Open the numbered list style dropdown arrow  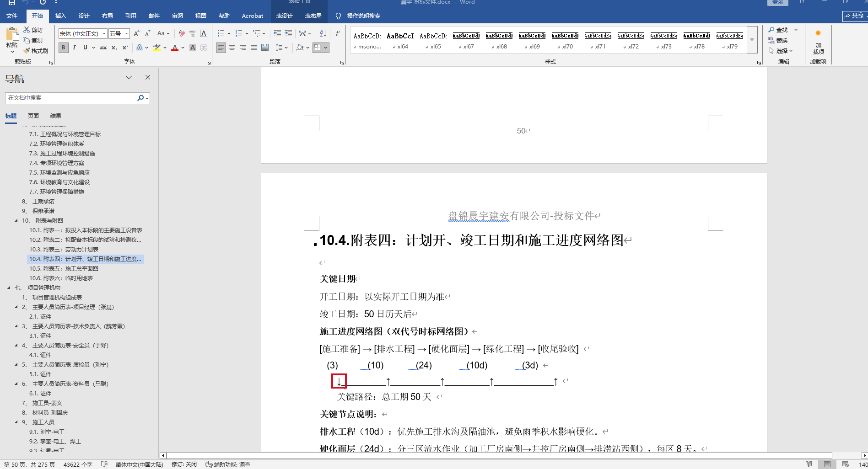[x=247, y=33]
